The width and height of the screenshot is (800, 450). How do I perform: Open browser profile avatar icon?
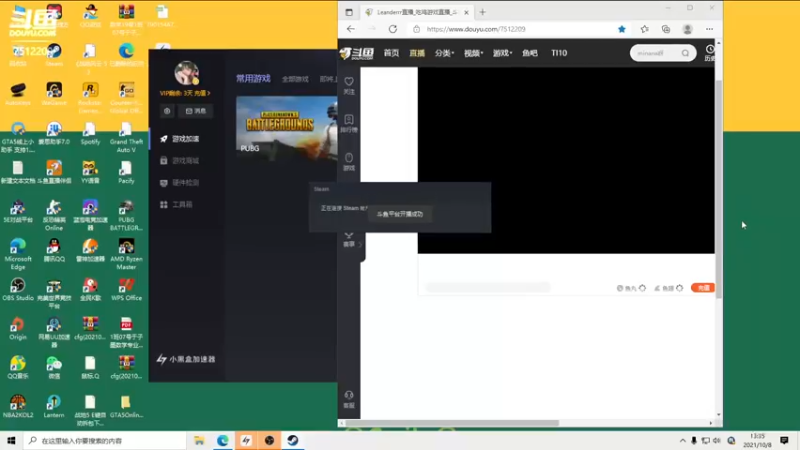(687, 29)
